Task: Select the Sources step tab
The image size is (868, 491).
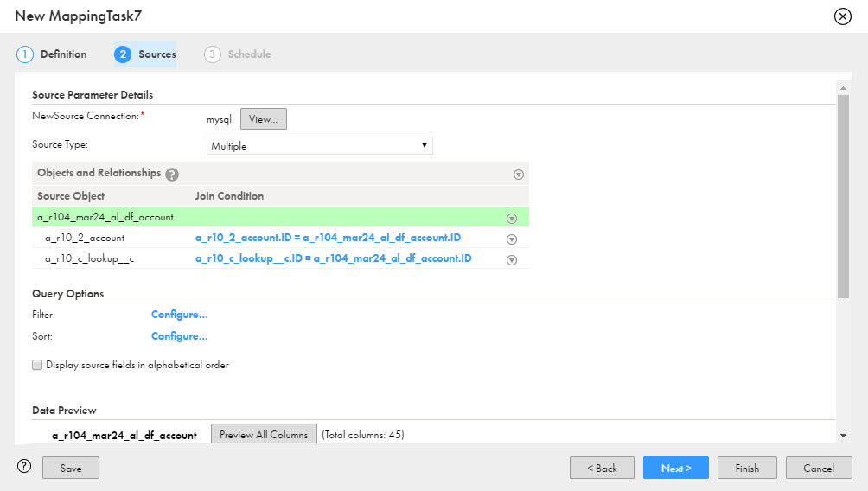Action: (x=145, y=54)
